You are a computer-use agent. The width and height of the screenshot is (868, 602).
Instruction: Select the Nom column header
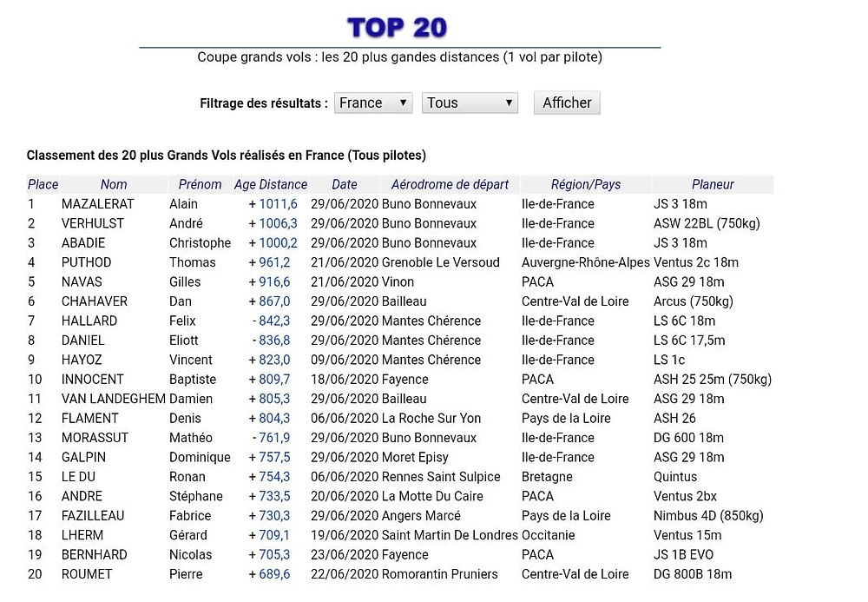pos(114,184)
